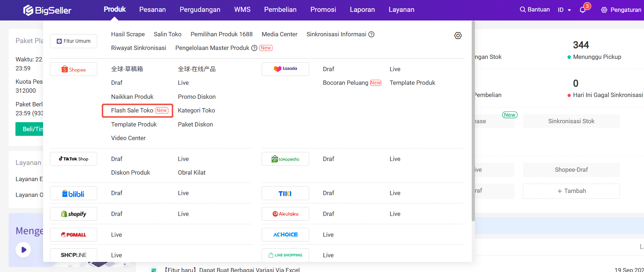Open the Pengaturan settings menu
This screenshot has width=644, height=272.
pyautogui.click(x=621, y=10)
